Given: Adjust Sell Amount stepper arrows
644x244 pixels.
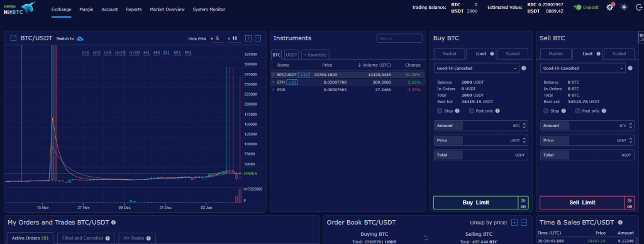Looking at the screenshot, I should pyautogui.click(x=631, y=126).
